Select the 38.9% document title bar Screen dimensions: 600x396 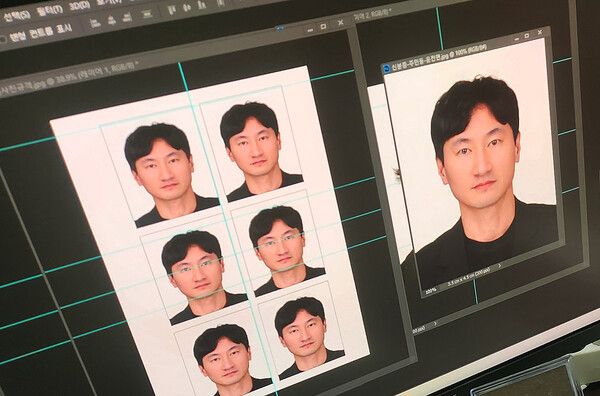pyautogui.click(x=69, y=78)
